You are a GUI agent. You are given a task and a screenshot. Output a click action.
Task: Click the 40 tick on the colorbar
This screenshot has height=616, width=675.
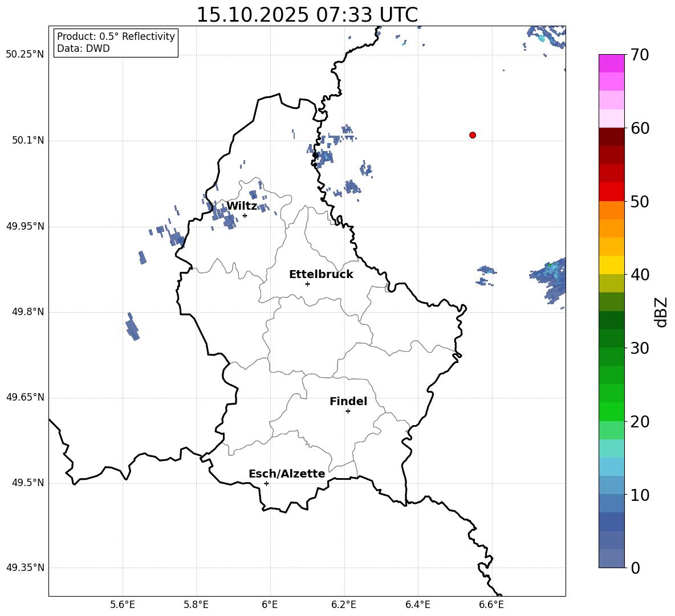(640, 275)
